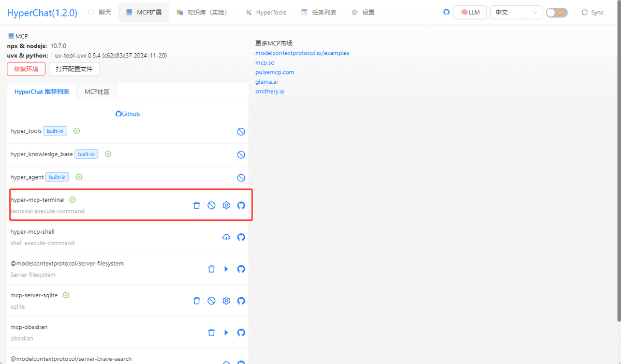621x364 pixels.
Task: Delete hyper-mcp-terminal with trash icon
Action: tap(197, 205)
